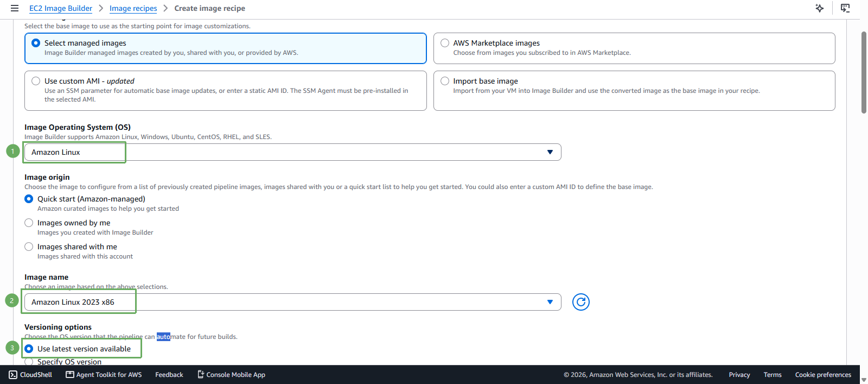
Task: Launch CloudShell from the footer
Action: 31,375
